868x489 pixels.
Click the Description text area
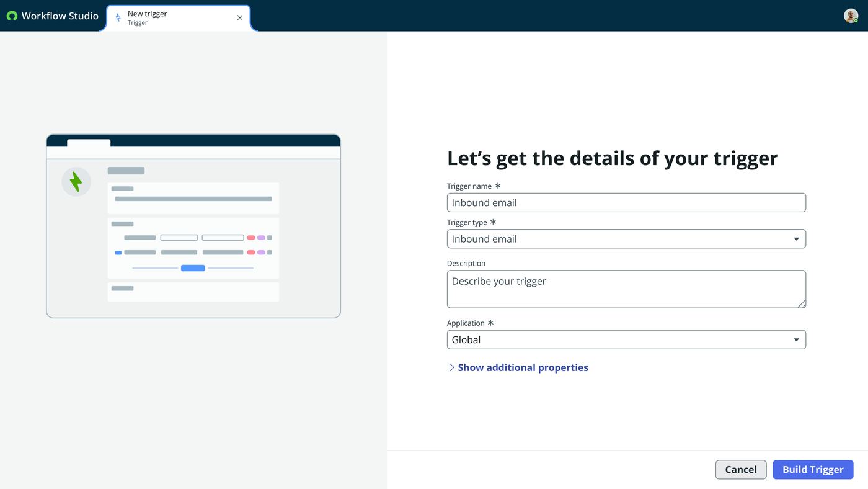pos(626,289)
